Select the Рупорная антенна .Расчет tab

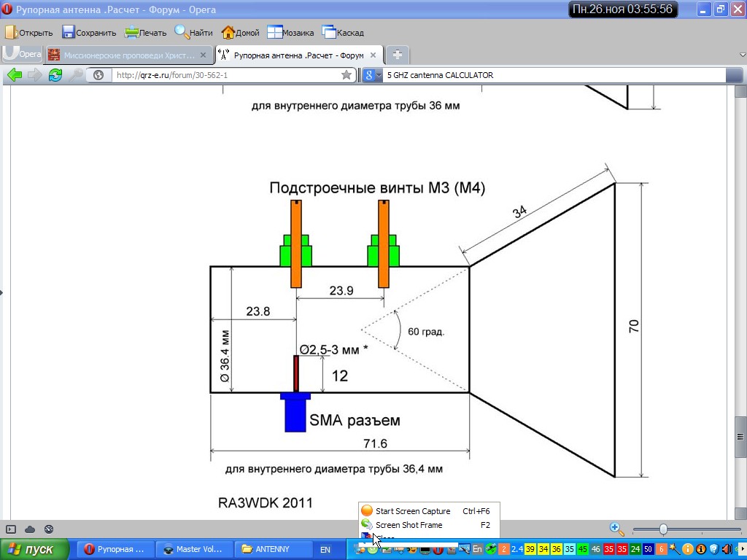coord(298,55)
